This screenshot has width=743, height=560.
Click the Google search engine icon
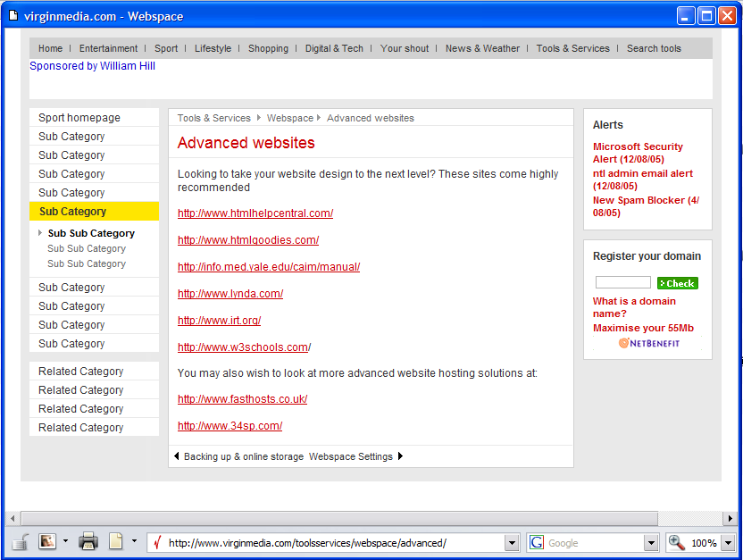point(537,542)
